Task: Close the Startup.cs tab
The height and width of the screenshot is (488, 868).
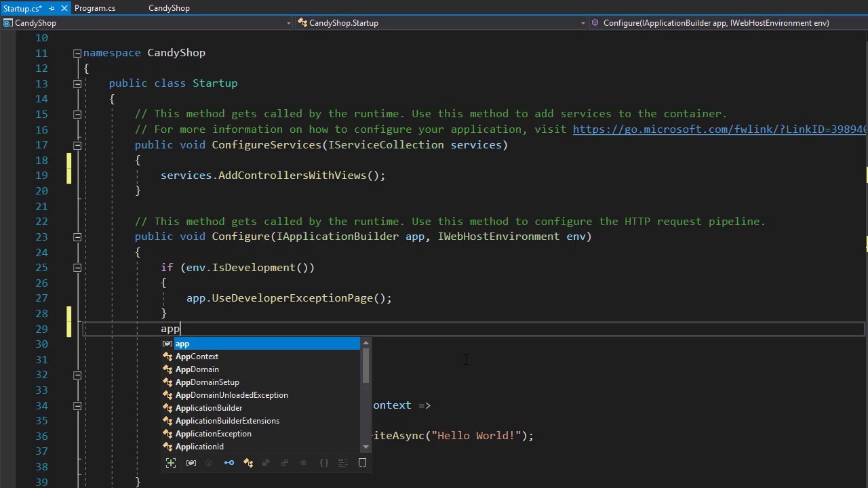Action: coord(64,8)
